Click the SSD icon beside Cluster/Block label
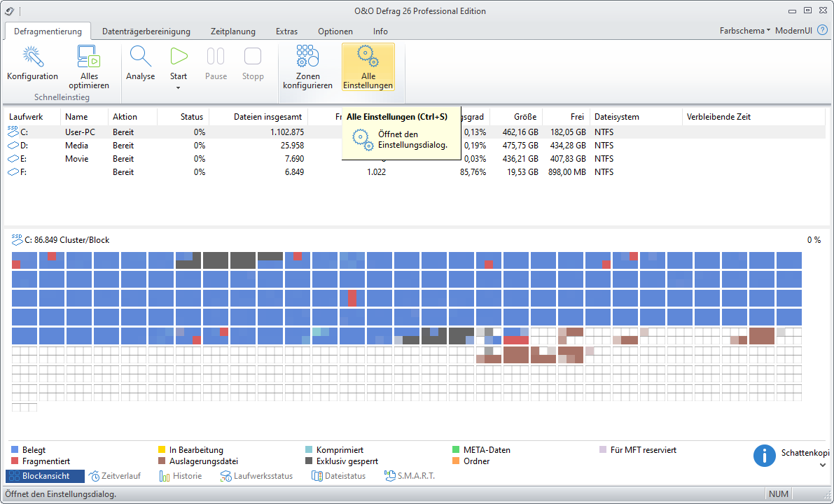This screenshot has width=834, height=504. pos(17,240)
